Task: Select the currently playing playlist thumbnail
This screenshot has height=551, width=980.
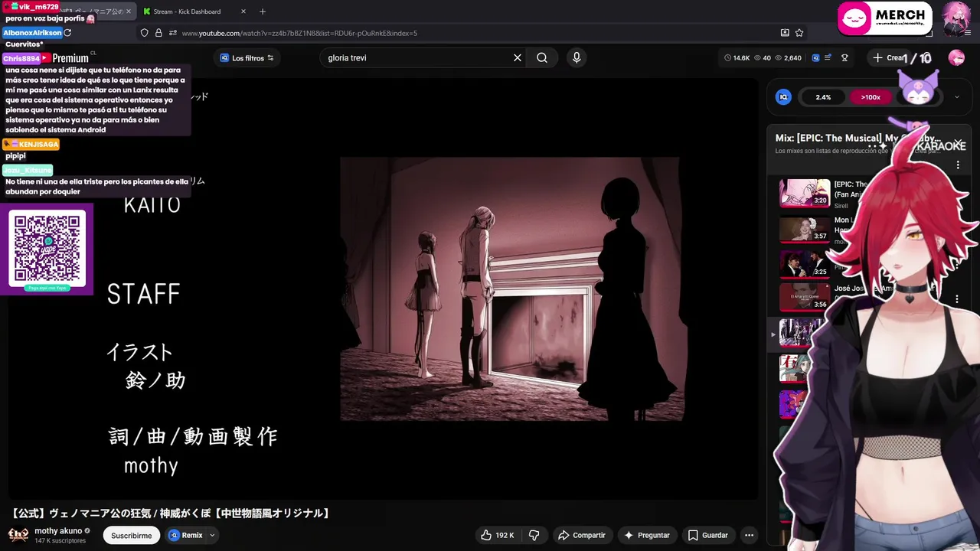Action: point(801,333)
